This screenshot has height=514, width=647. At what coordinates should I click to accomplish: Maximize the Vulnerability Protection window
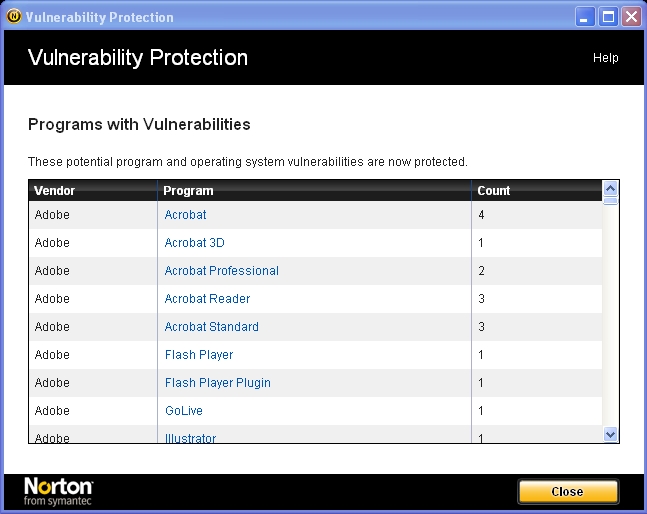click(x=609, y=17)
